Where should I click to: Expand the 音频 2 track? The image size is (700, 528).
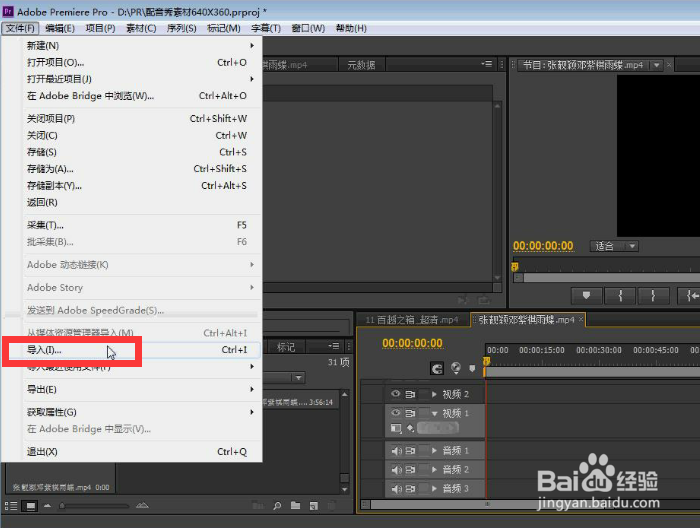pos(434,470)
